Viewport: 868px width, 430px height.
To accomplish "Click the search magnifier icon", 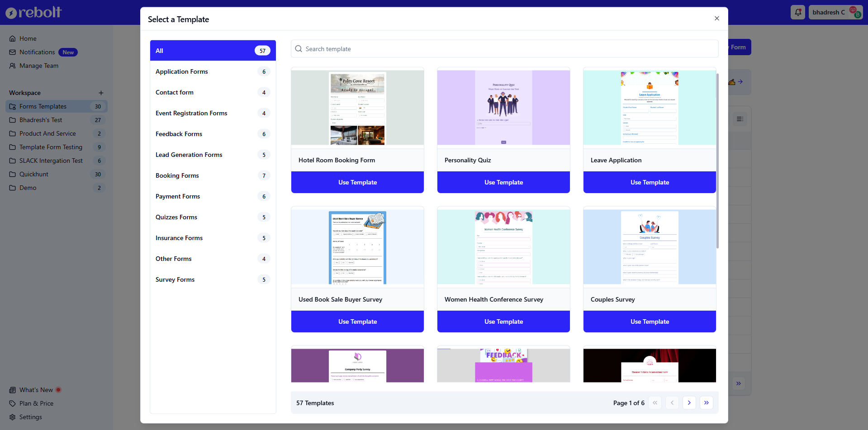I will (x=299, y=49).
